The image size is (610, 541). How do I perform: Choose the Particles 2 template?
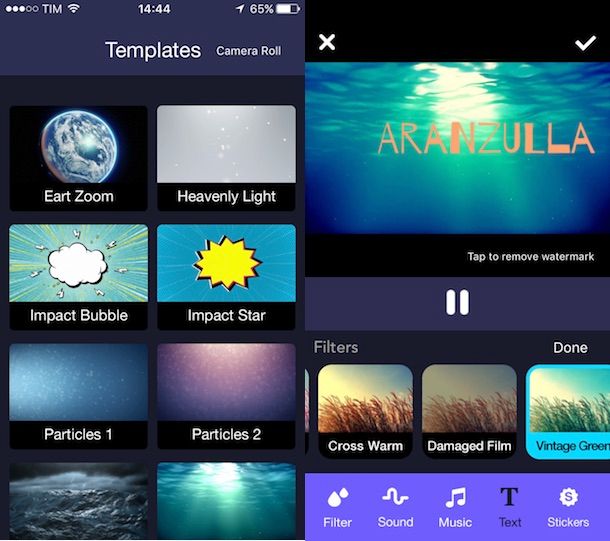coord(226,396)
